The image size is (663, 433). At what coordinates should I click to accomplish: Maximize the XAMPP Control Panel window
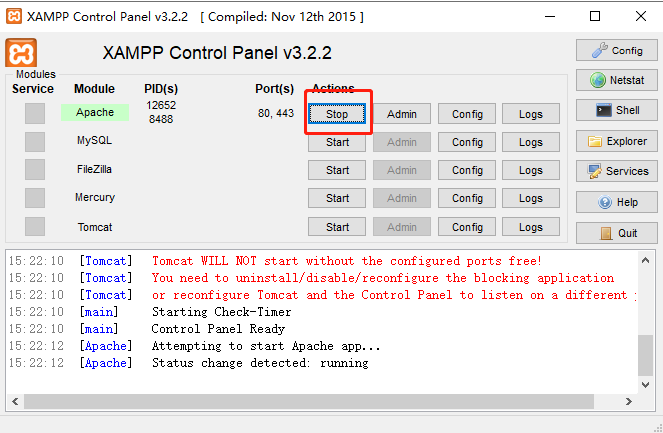click(595, 16)
